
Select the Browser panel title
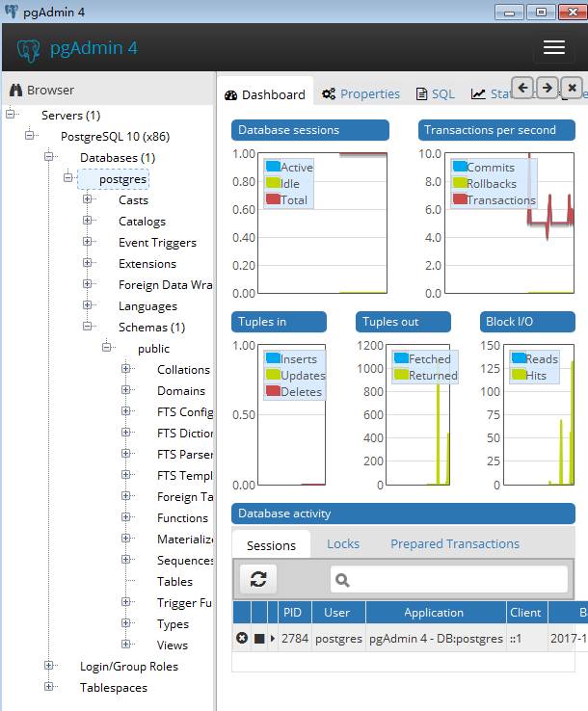[50, 90]
